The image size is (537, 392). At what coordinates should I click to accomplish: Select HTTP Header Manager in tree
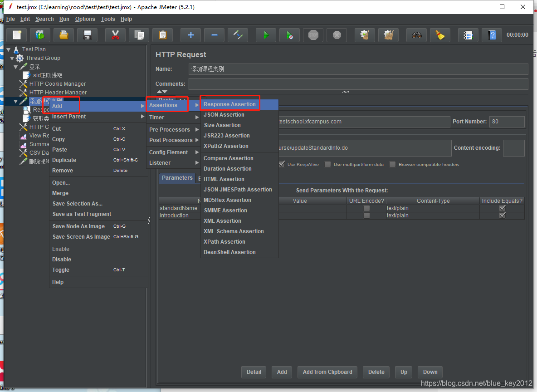tap(58, 92)
